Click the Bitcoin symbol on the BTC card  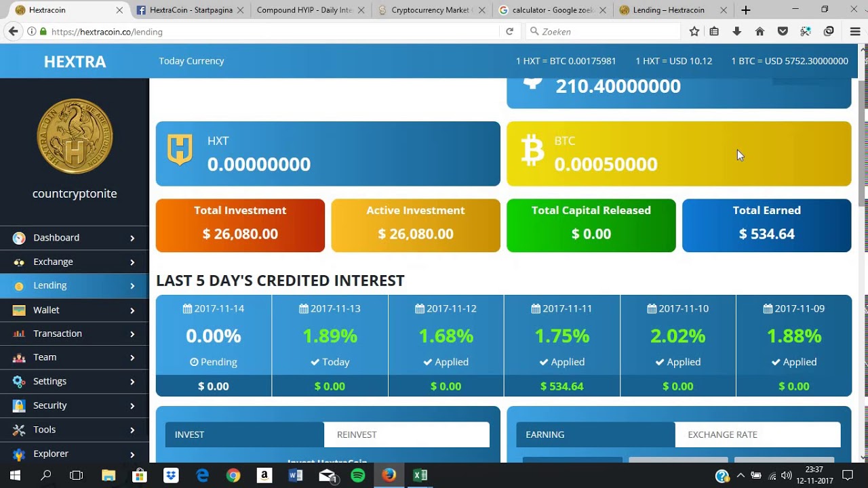pyautogui.click(x=532, y=150)
